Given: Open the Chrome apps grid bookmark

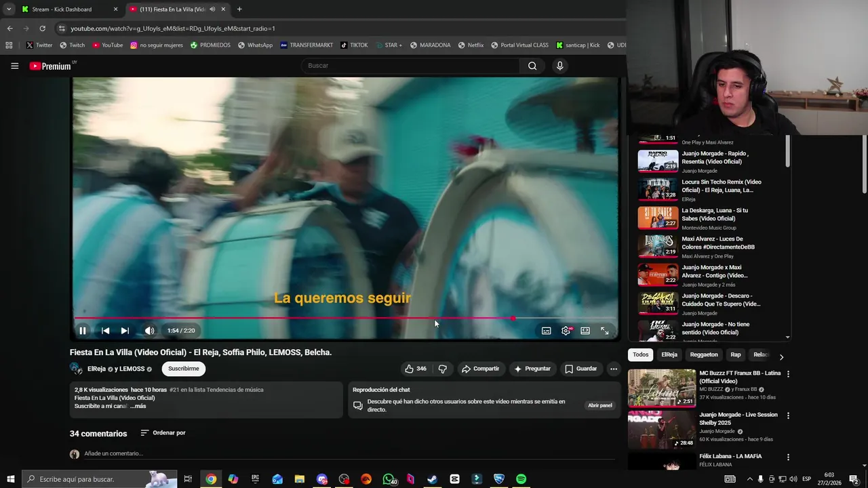Looking at the screenshot, I should click(9, 45).
